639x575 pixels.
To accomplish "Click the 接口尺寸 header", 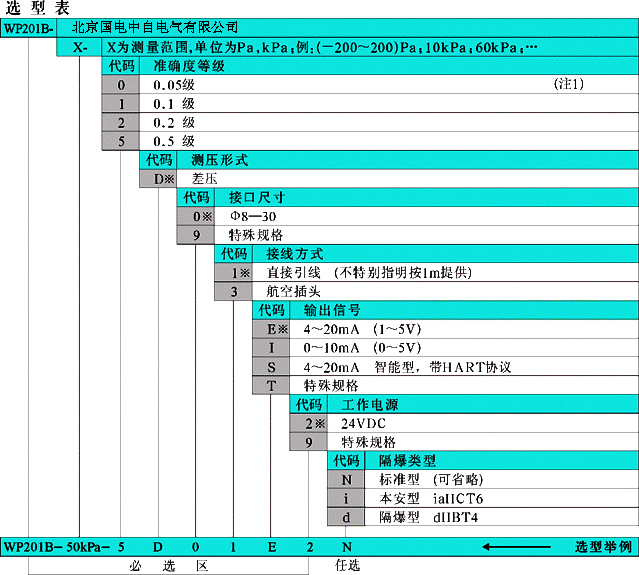I will click(257, 197).
